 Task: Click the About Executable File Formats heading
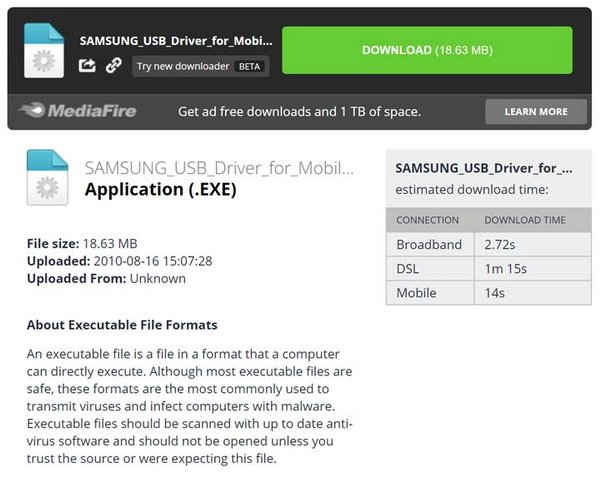tap(121, 325)
